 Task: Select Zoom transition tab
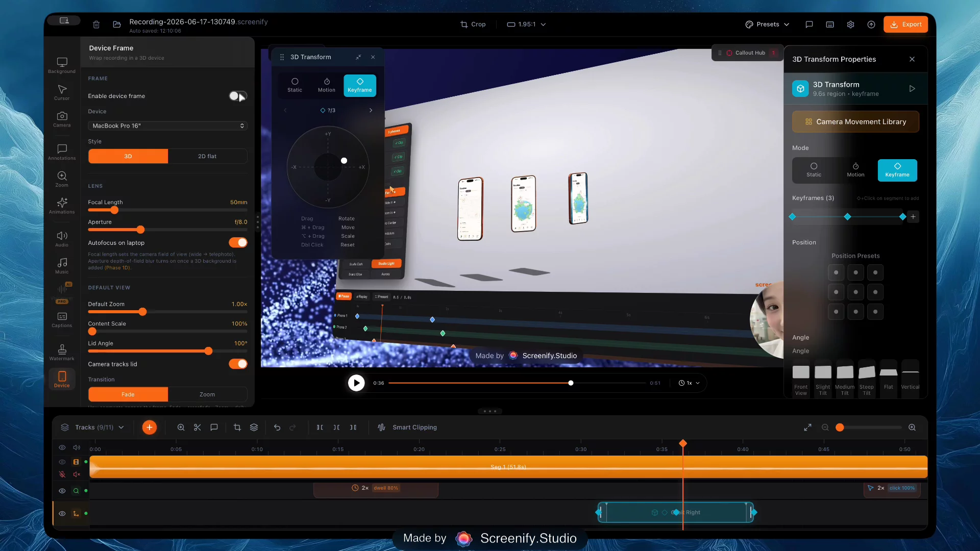click(207, 394)
